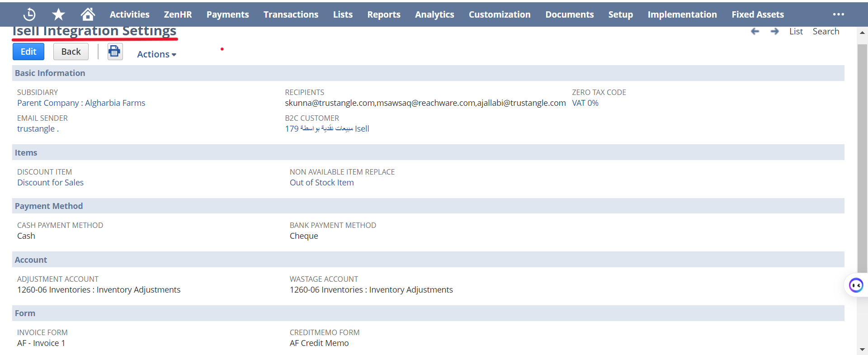This screenshot has height=355, width=868.
Task: Click the Payment Method section header
Action: (428, 206)
